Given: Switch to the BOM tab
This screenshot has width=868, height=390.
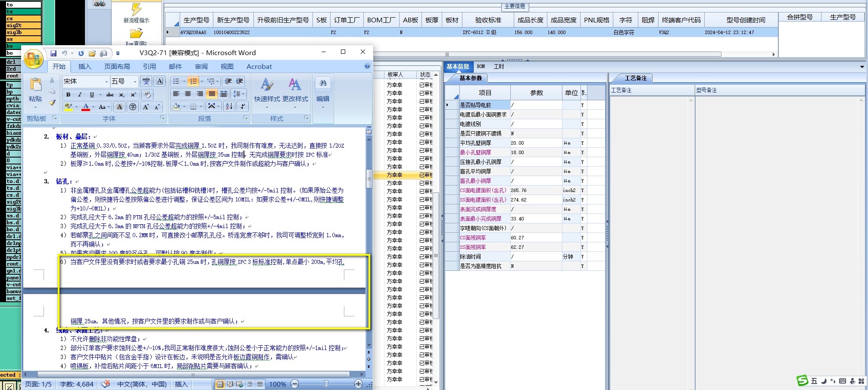Looking at the screenshot, I should [x=481, y=66].
